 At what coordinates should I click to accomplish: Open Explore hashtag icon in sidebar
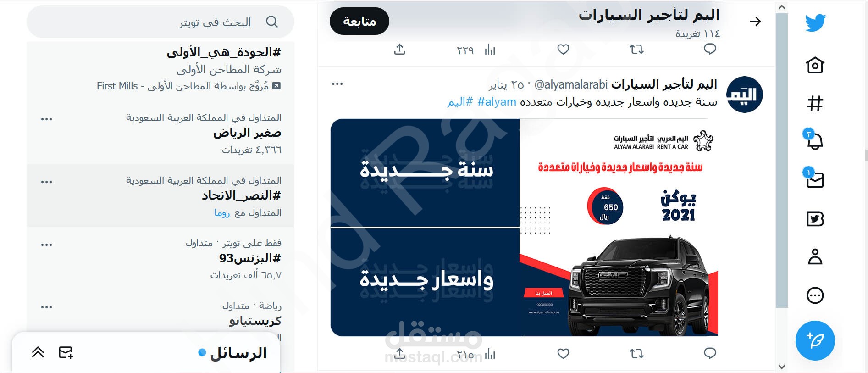(815, 103)
